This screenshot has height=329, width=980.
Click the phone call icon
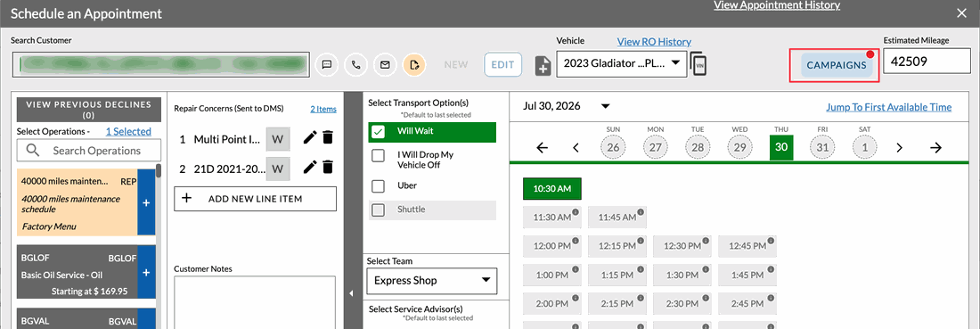point(356,64)
